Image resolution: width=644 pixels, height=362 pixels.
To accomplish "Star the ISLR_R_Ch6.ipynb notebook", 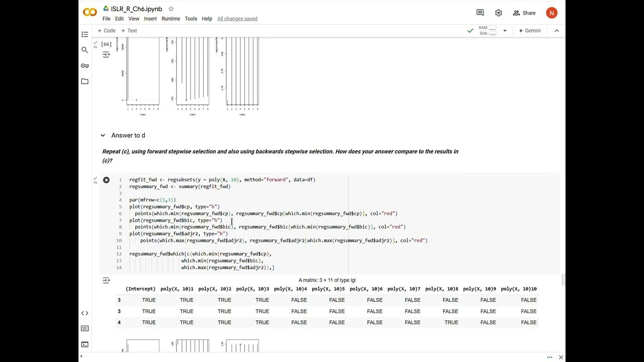I will [x=171, y=9].
